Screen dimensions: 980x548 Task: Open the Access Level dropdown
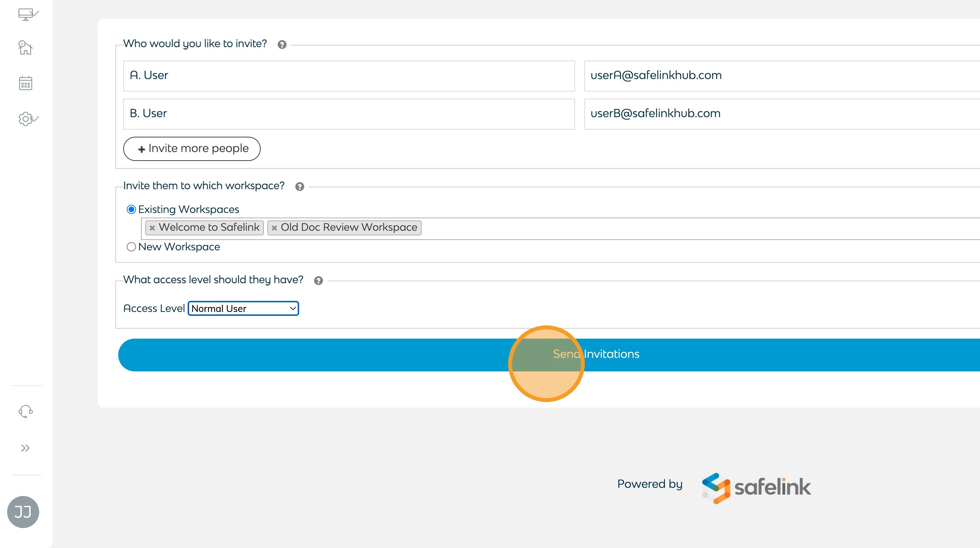point(243,308)
